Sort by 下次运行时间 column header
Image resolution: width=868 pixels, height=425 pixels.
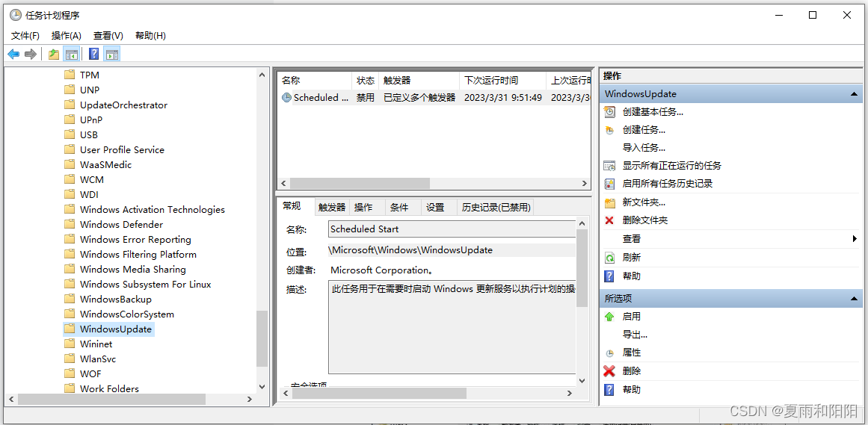[502, 81]
